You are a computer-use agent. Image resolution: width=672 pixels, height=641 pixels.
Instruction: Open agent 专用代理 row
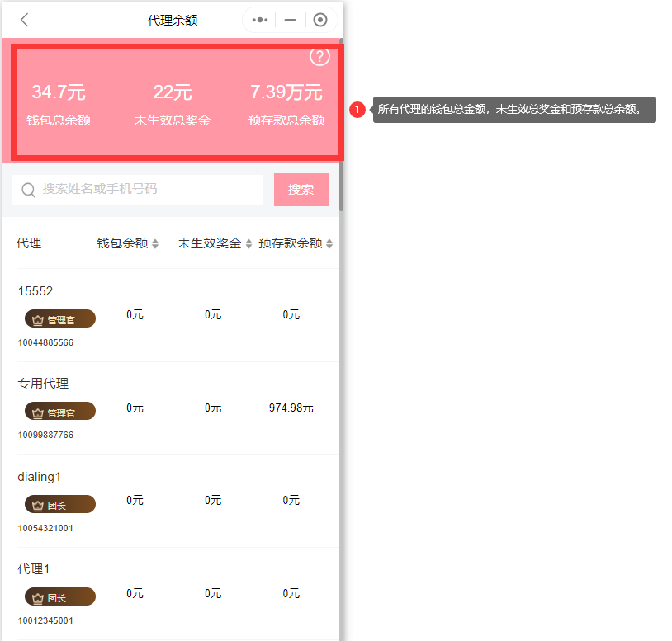coord(44,384)
